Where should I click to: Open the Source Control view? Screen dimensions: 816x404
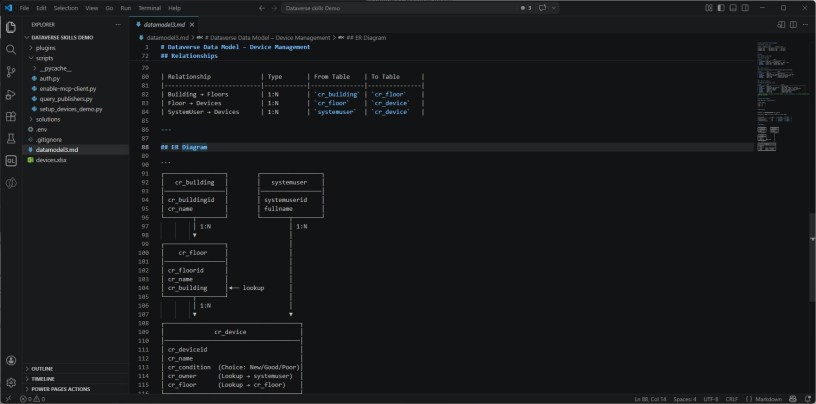(11, 71)
